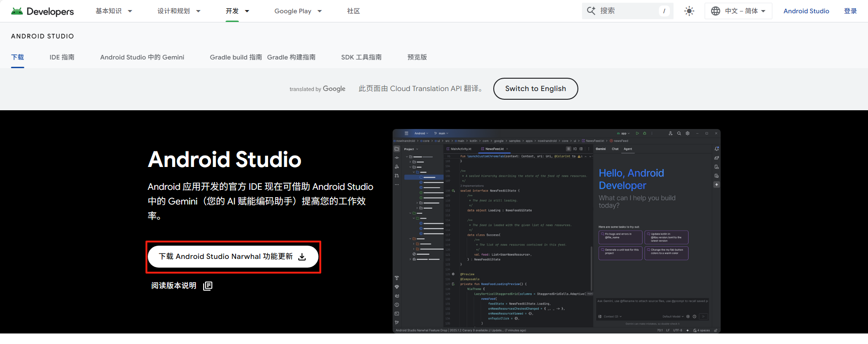Viewport: 868px width, 344px height.
Task: Open the 社区 menu item
Action: click(x=353, y=11)
